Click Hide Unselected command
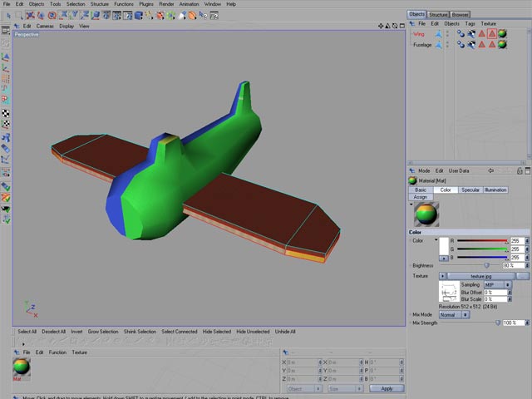 click(x=253, y=332)
